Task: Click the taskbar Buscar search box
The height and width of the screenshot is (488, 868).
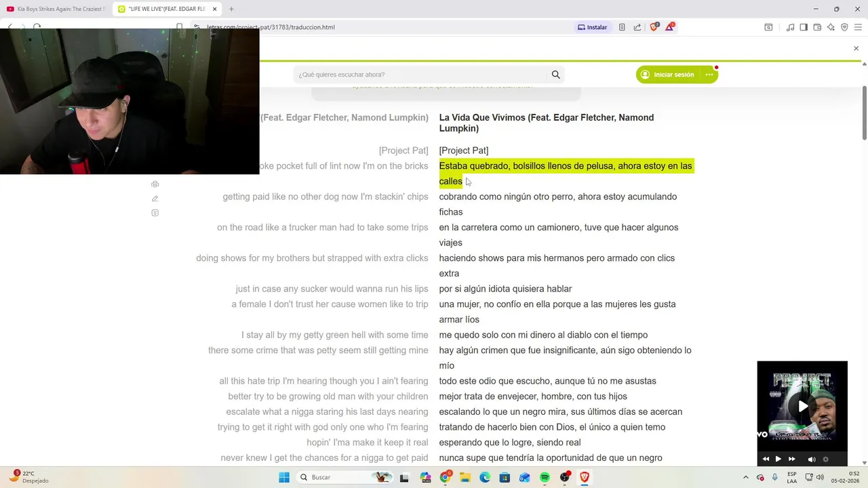Action: point(346,477)
